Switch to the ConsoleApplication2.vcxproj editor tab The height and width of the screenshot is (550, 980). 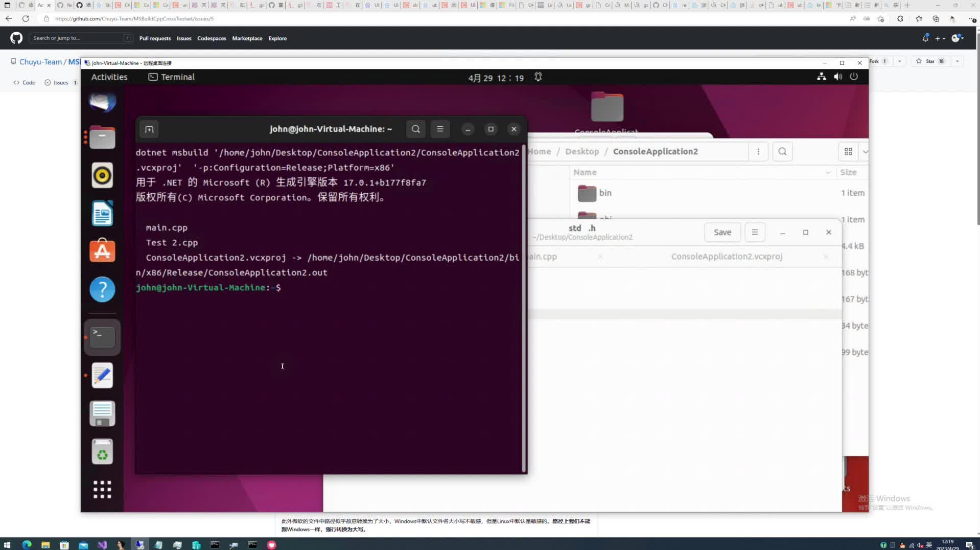pos(726,257)
